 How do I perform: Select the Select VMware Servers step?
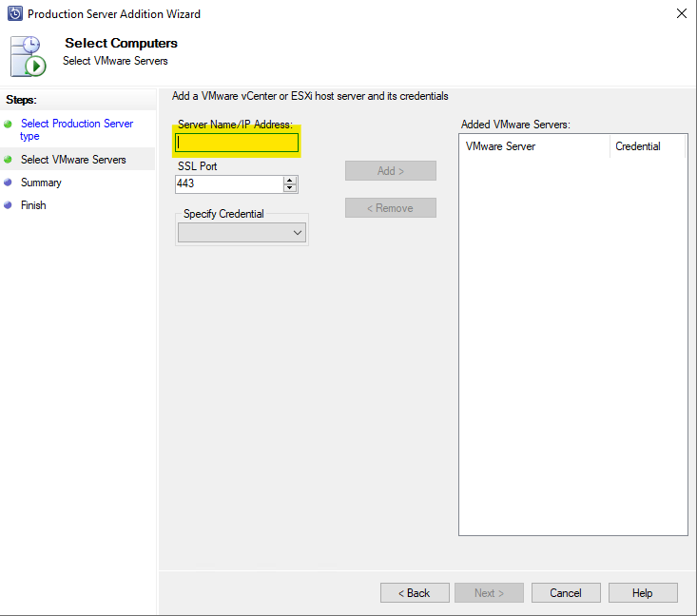click(x=73, y=160)
